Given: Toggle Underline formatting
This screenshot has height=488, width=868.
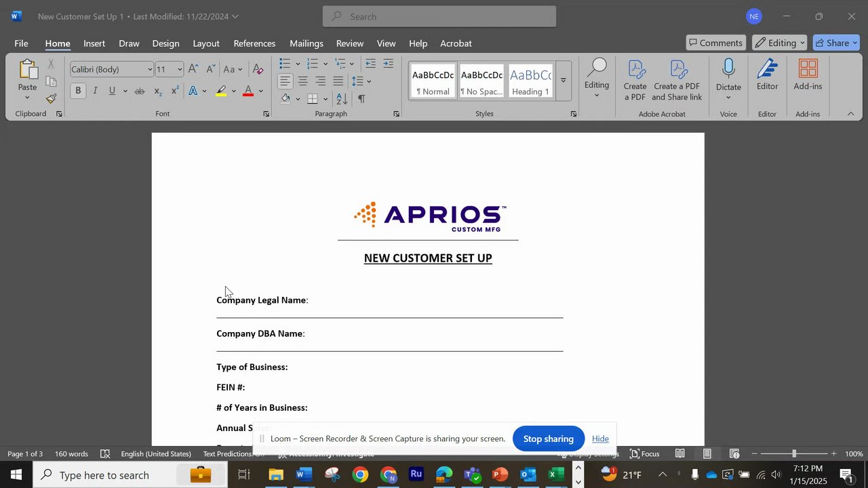Looking at the screenshot, I should pos(112,91).
